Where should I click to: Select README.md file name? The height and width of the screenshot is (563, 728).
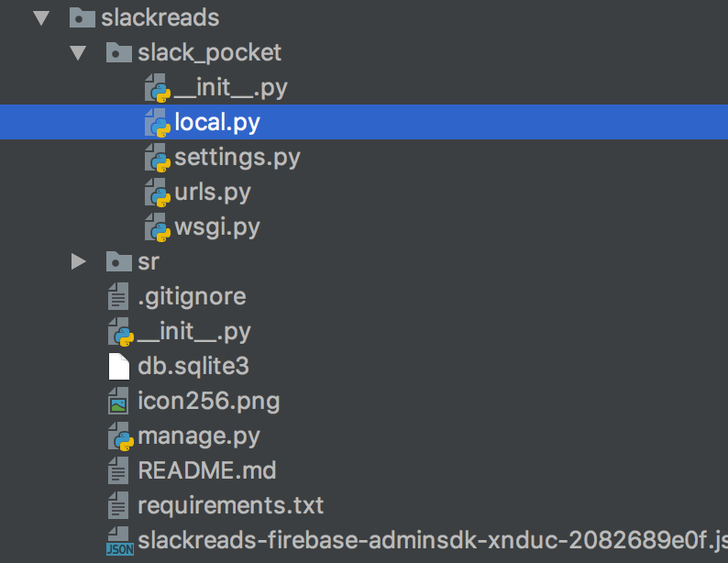click(x=207, y=470)
